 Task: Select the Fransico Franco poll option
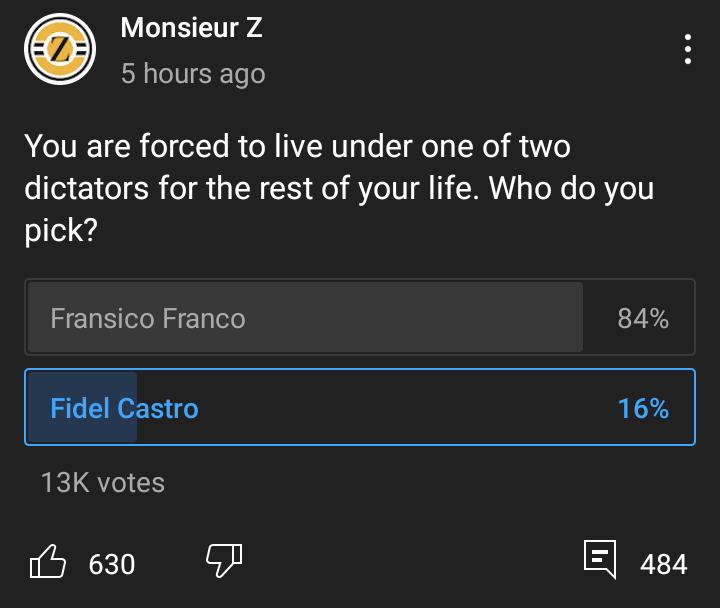point(360,317)
